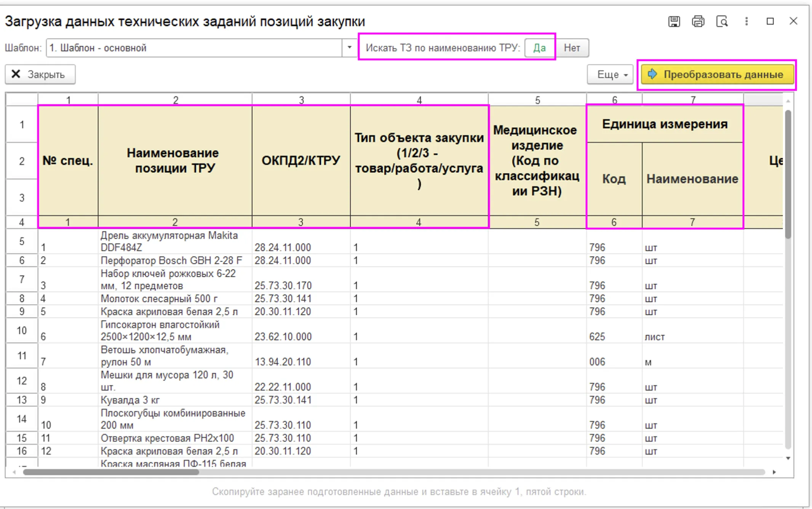Click the scroll right arrow of table
Image resolution: width=812 pixels, height=509 pixels.
[x=774, y=472]
